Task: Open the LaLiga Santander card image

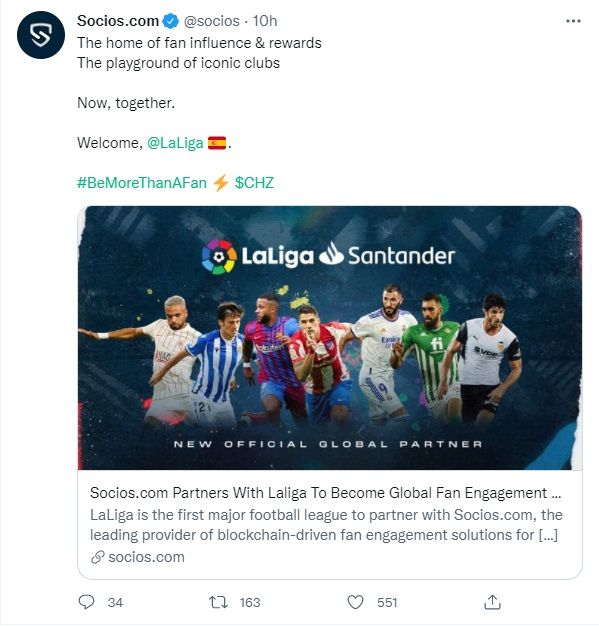Action: tap(330, 338)
